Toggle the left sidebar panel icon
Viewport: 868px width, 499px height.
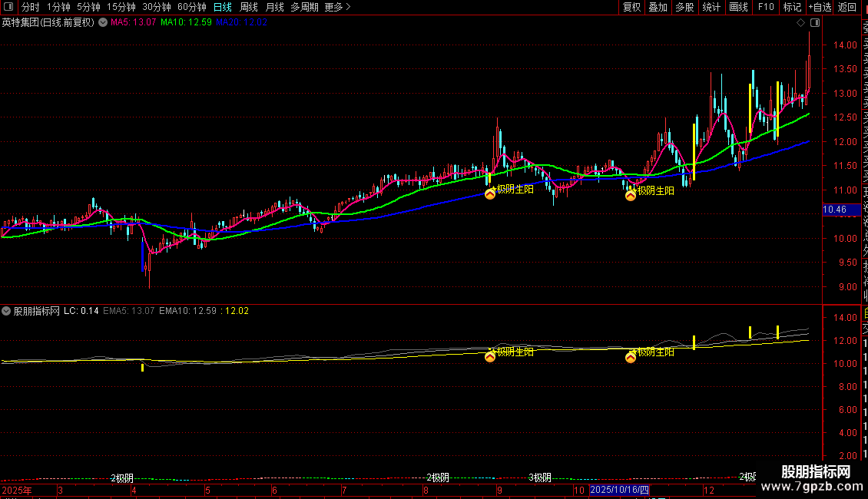[x=8, y=7]
